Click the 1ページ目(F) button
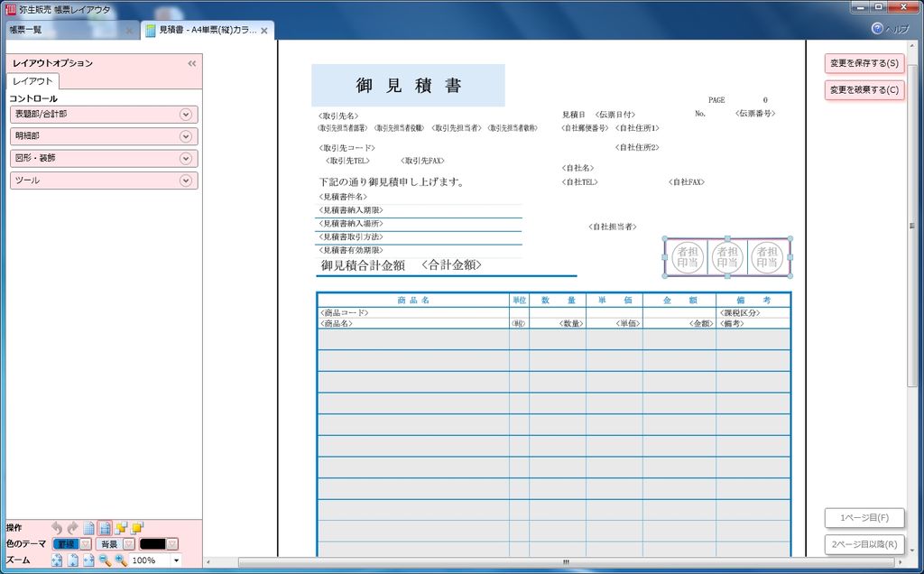Image resolution: width=924 pixels, height=574 pixels. (864, 518)
